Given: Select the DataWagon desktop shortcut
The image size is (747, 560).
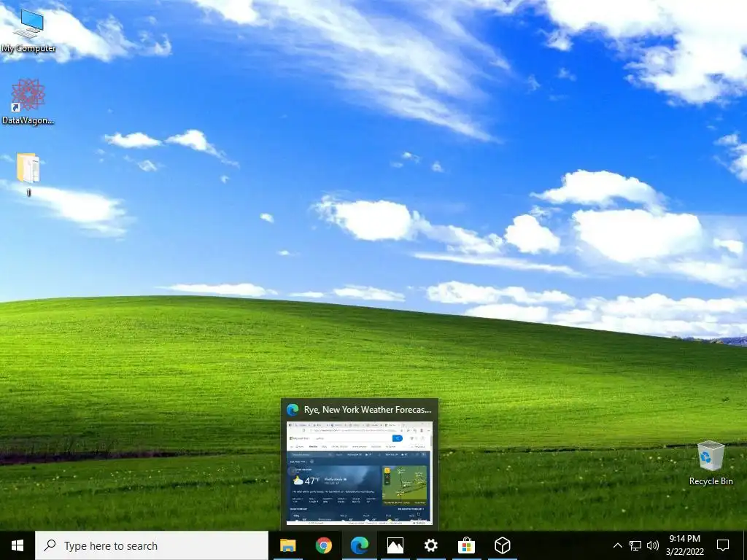Looking at the screenshot, I should [28, 102].
